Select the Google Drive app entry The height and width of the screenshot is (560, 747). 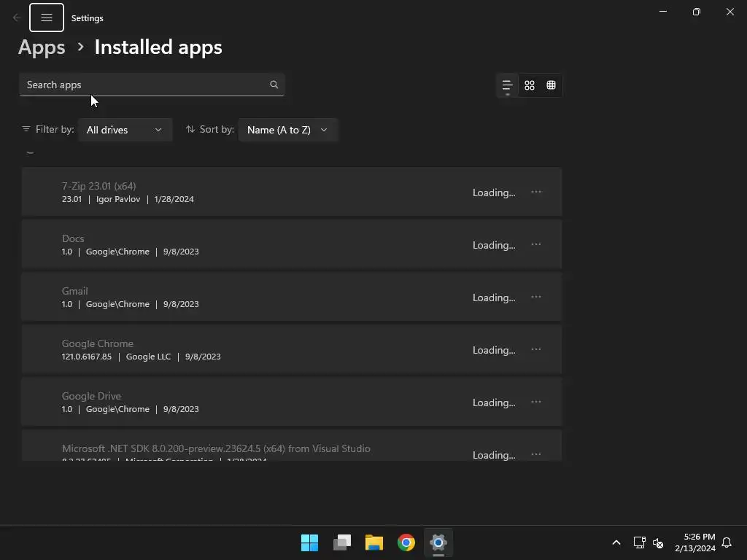(x=292, y=402)
